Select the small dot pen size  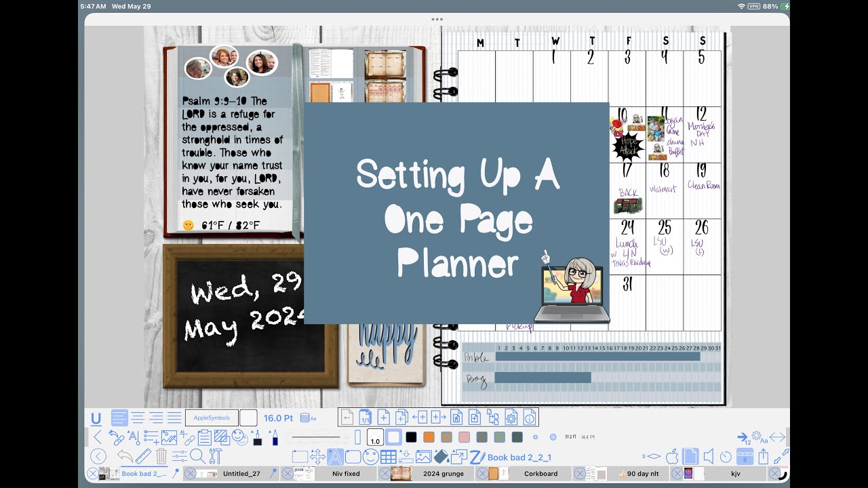(x=536, y=438)
